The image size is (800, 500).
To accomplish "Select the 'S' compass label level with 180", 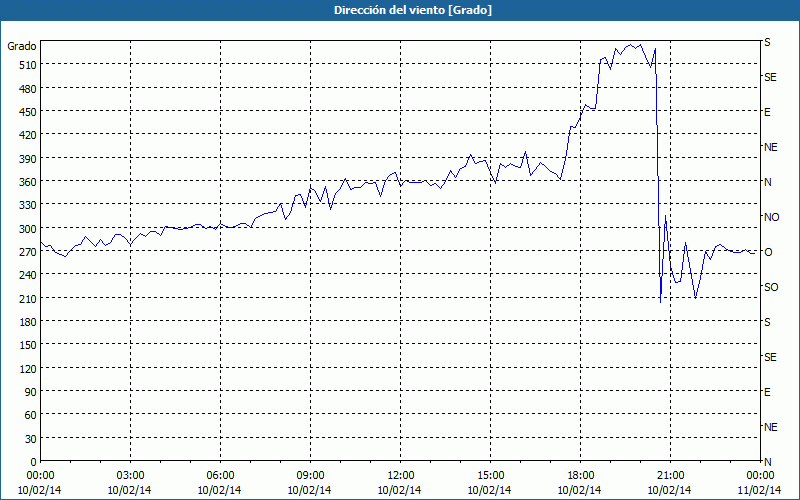I will (767, 322).
